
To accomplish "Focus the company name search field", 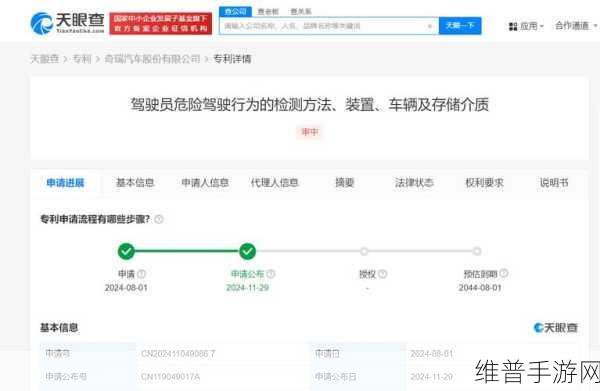I will coord(329,26).
